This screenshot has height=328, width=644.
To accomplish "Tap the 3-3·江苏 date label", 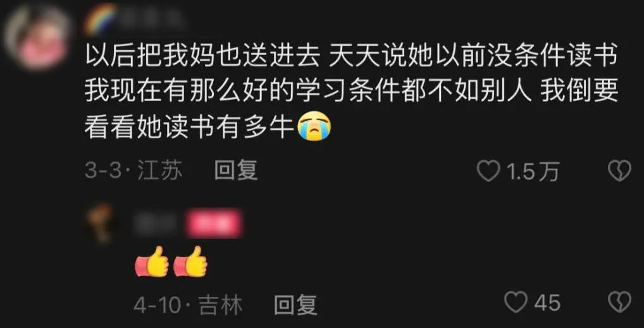I will click(x=133, y=171).
